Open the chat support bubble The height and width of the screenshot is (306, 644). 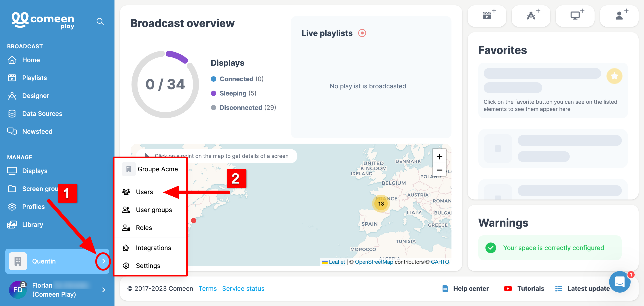click(619, 282)
